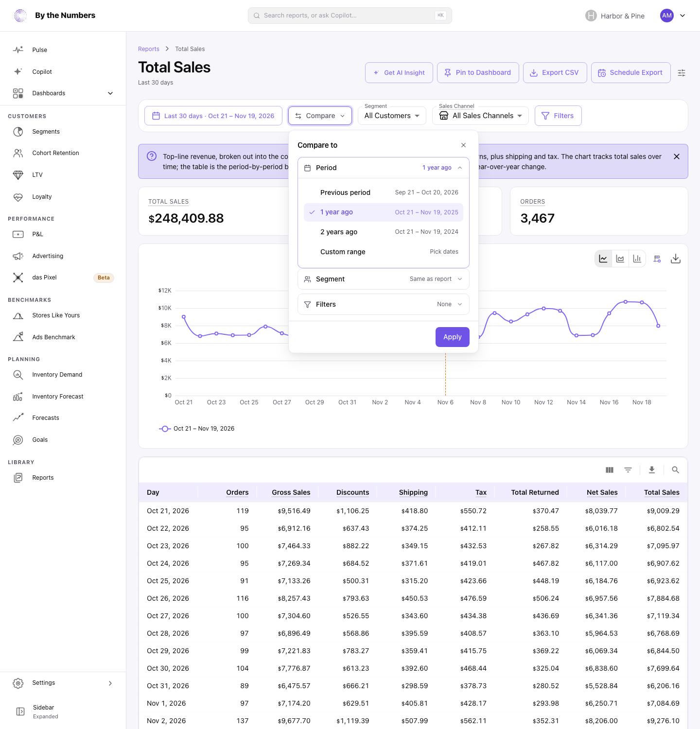
Task: Apply the comparison settings
Action: tap(453, 337)
